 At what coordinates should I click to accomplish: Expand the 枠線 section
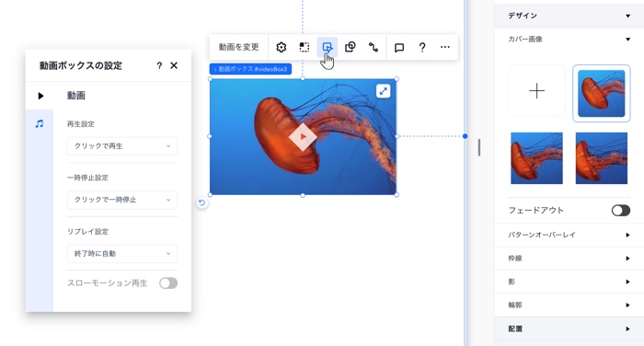569,259
